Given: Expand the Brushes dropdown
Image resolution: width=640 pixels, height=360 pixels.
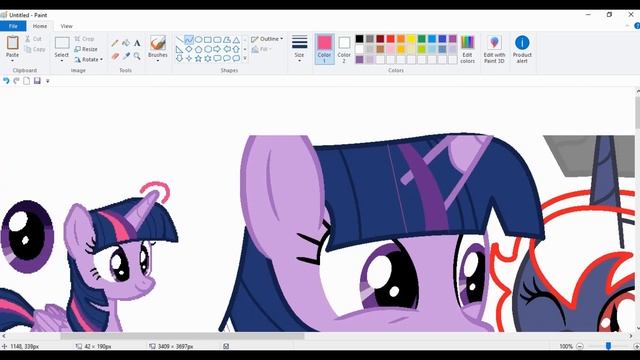Looking at the screenshot, I should click(158, 61).
